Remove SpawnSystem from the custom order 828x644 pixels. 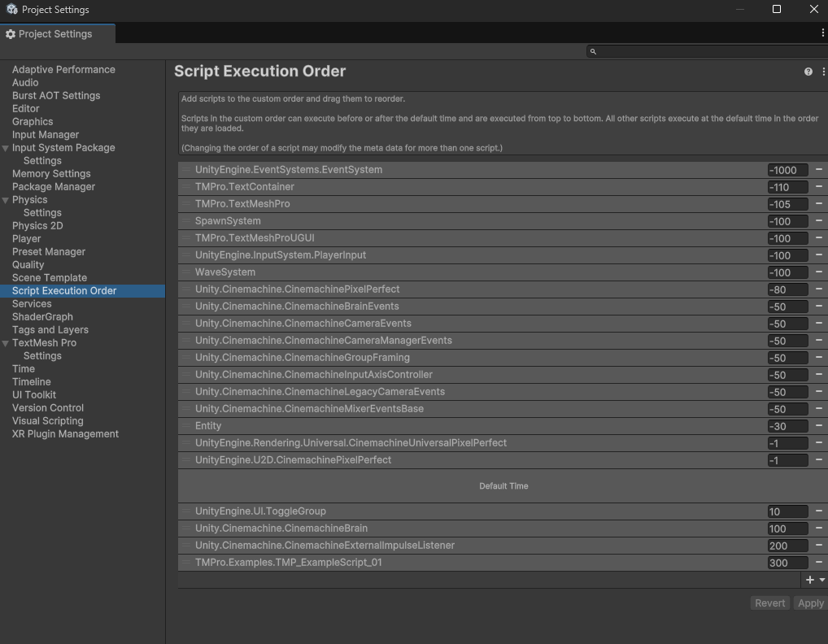[x=818, y=220]
